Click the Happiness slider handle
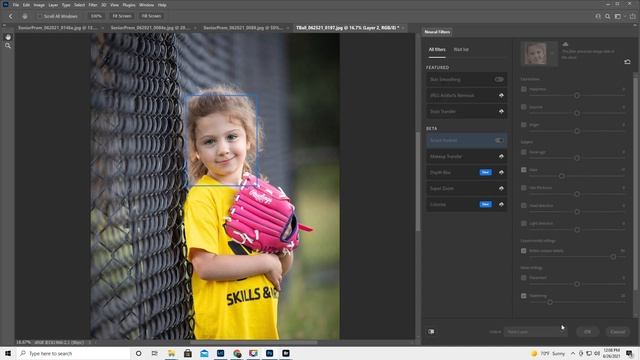 pyautogui.click(x=577, y=96)
